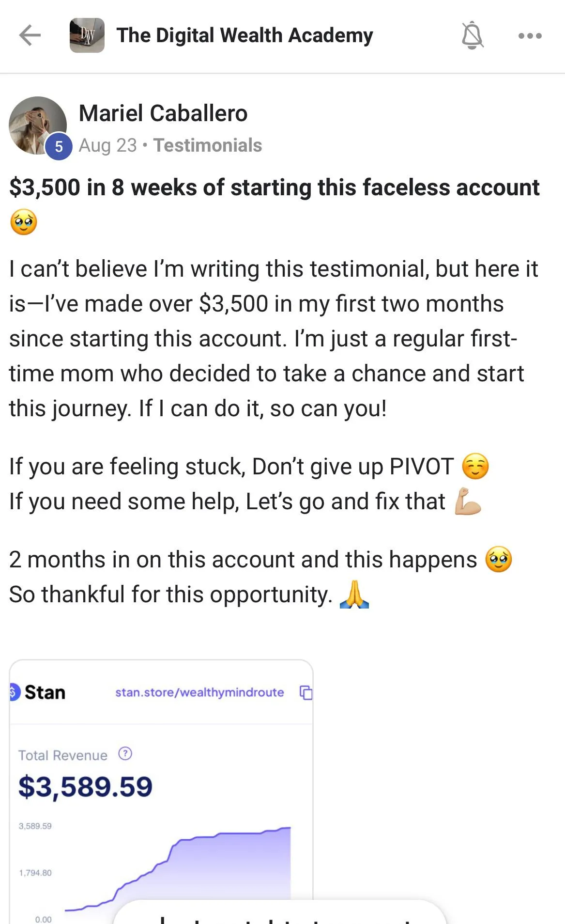
Task: Tap the Aug 23 post date
Action: [x=107, y=145]
